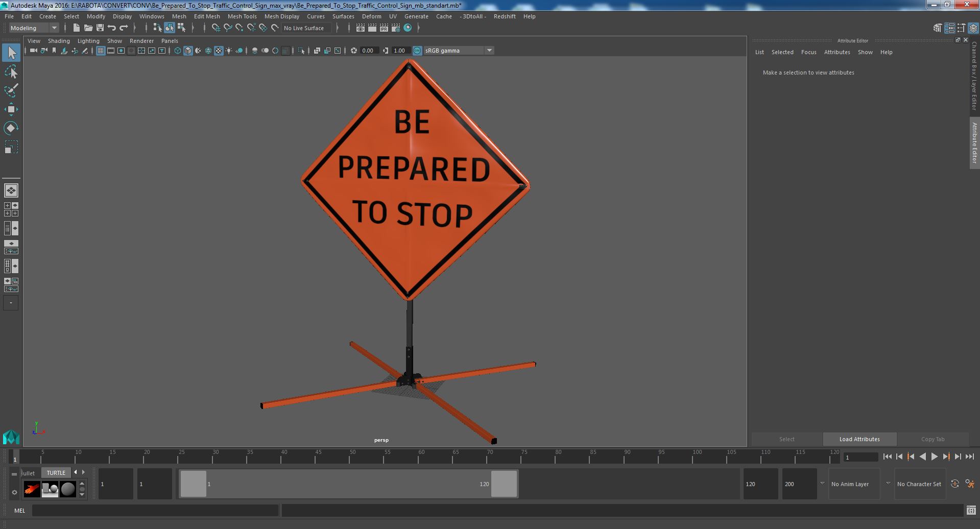Redo the action via toolbar arrow
Image resolution: width=980 pixels, height=529 pixels.
[123, 28]
